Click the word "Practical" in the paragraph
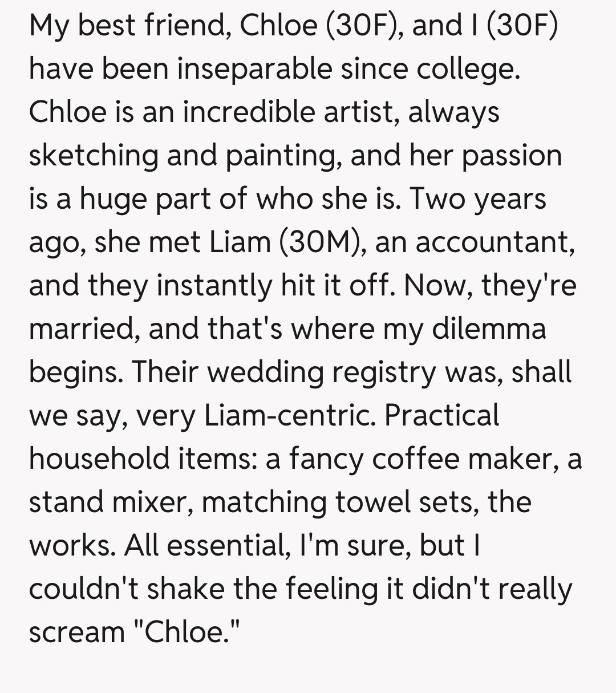 [x=441, y=415]
